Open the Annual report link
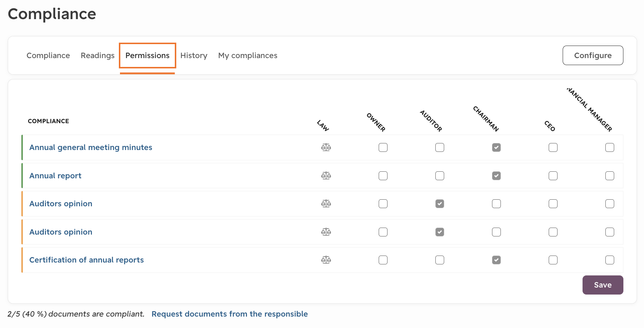 tap(56, 176)
